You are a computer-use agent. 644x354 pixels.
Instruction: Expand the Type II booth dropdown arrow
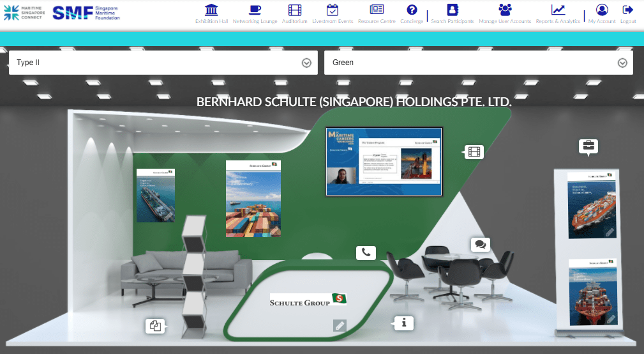306,63
